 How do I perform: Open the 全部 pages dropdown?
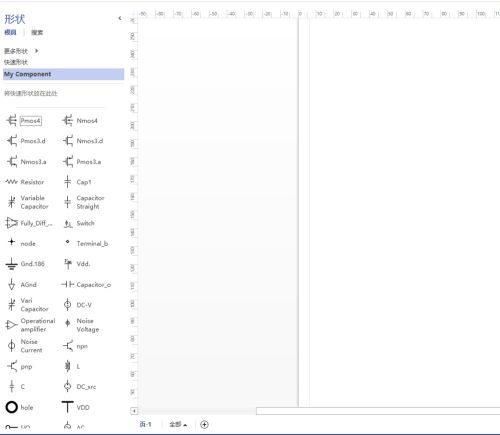click(178, 424)
